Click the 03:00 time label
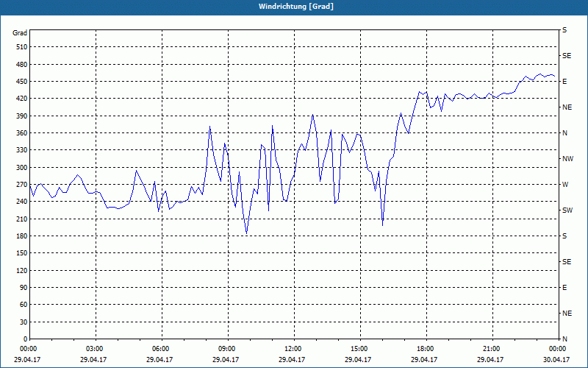The width and height of the screenshot is (588, 368). point(93,349)
